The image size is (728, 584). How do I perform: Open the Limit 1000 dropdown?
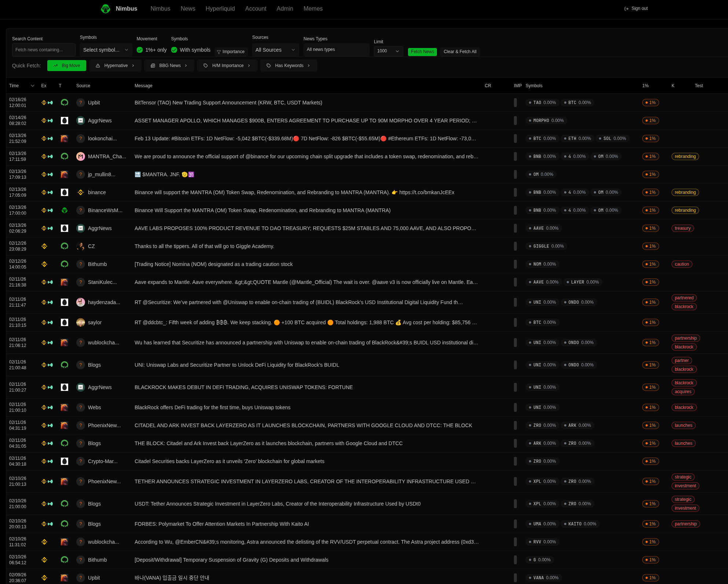click(x=388, y=51)
